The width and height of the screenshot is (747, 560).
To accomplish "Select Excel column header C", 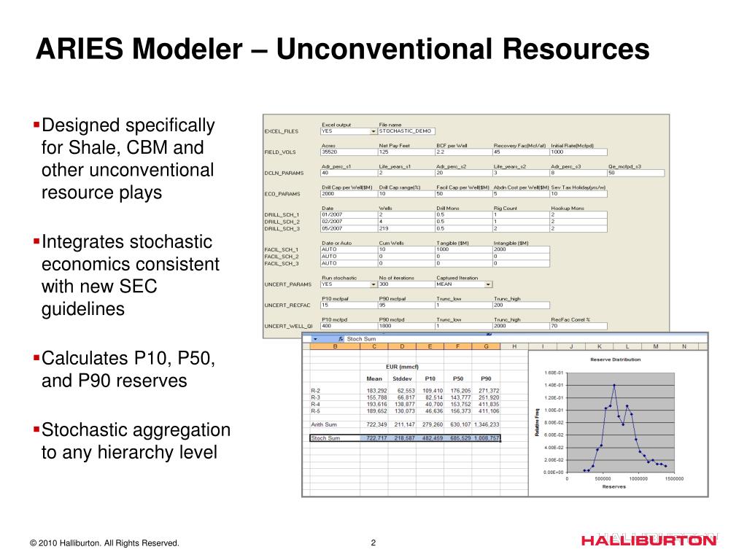I will click(x=374, y=346).
